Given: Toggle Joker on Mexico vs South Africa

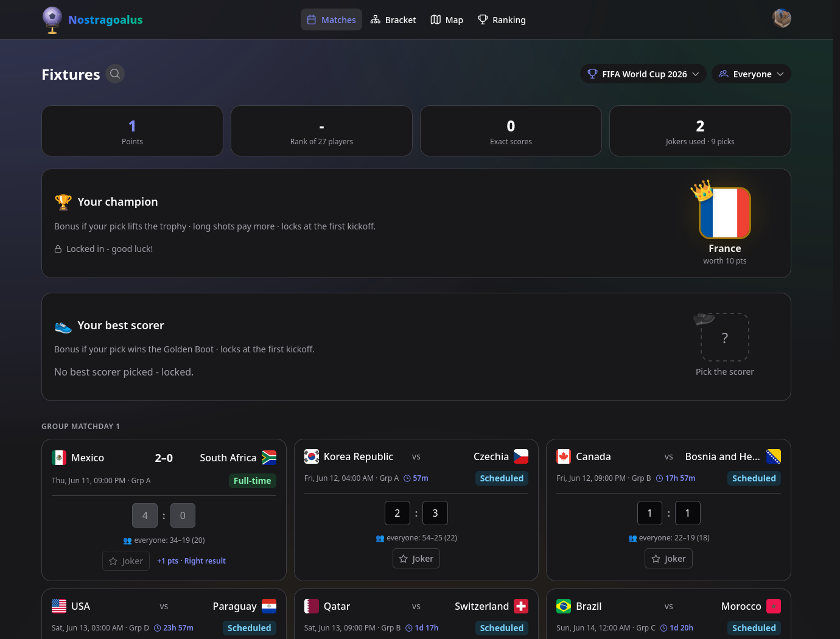Looking at the screenshot, I should click(x=126, y=561).
